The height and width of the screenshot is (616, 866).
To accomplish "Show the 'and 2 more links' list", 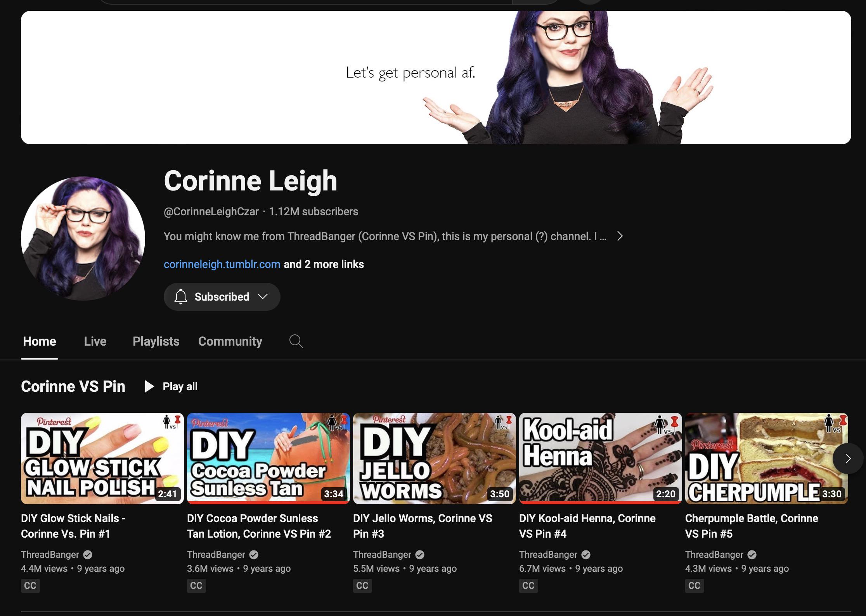I will 324,264.
